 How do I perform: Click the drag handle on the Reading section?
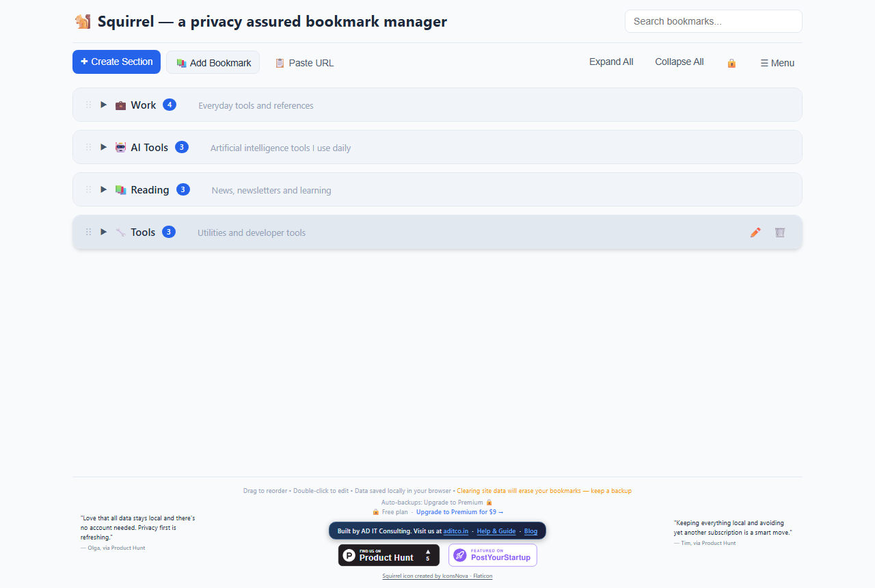pos(88,189)
